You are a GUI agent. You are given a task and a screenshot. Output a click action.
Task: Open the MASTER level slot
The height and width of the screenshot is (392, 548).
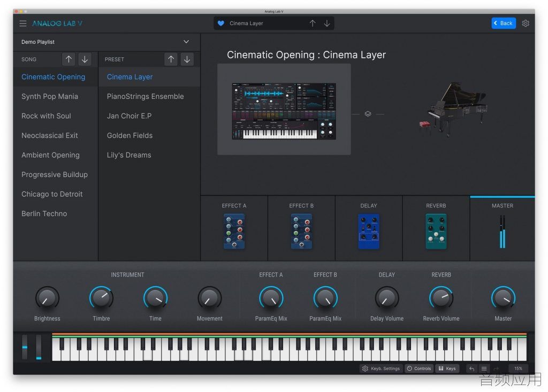pos(503,228)
